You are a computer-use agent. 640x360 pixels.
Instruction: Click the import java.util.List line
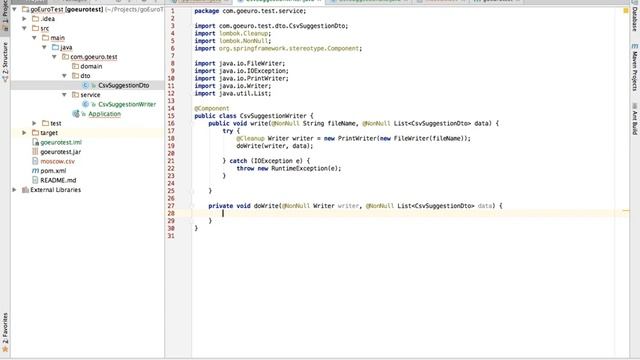tap(233, 93)
